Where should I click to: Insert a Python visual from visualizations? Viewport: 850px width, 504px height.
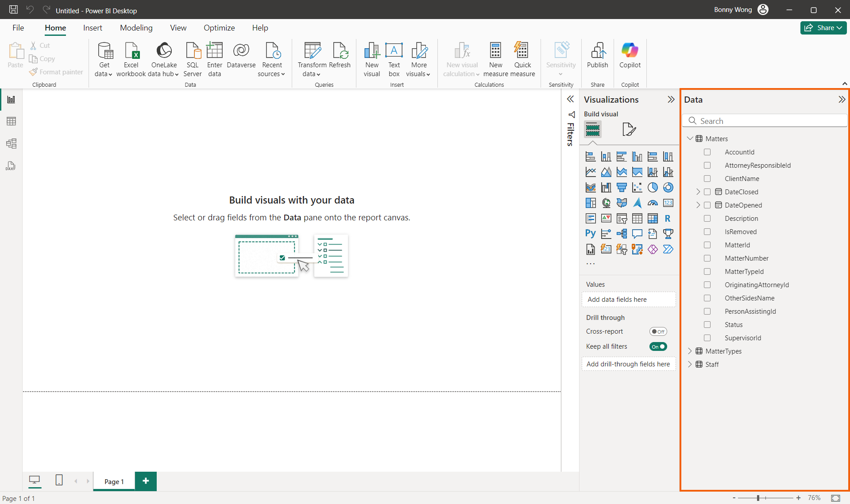[x=590, y=234]
